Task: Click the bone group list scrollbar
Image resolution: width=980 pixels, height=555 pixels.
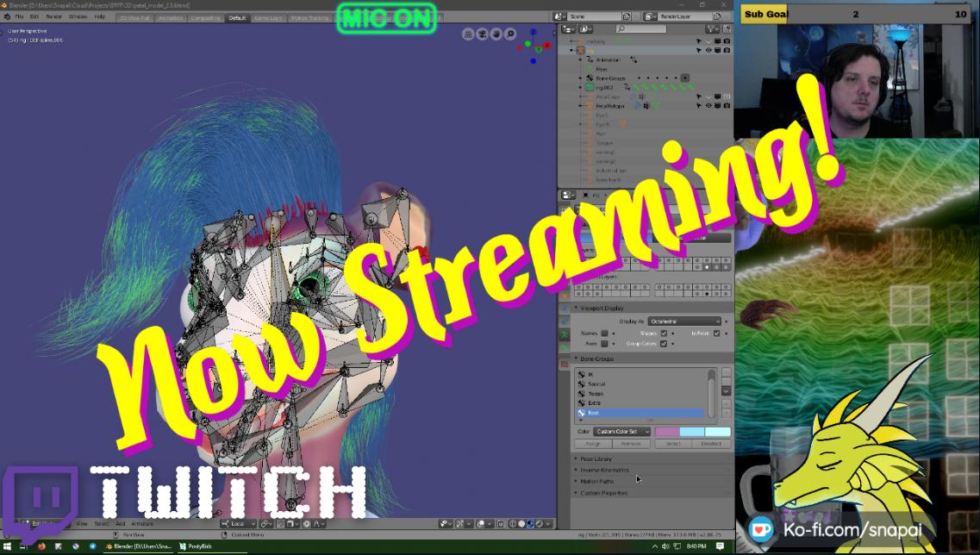Action: point(711,392)
